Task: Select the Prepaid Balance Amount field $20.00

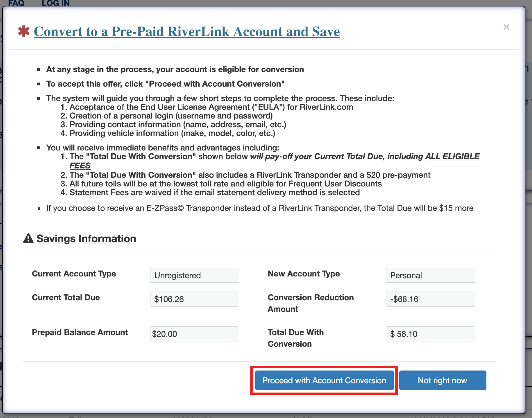Action: click(194, 334)
